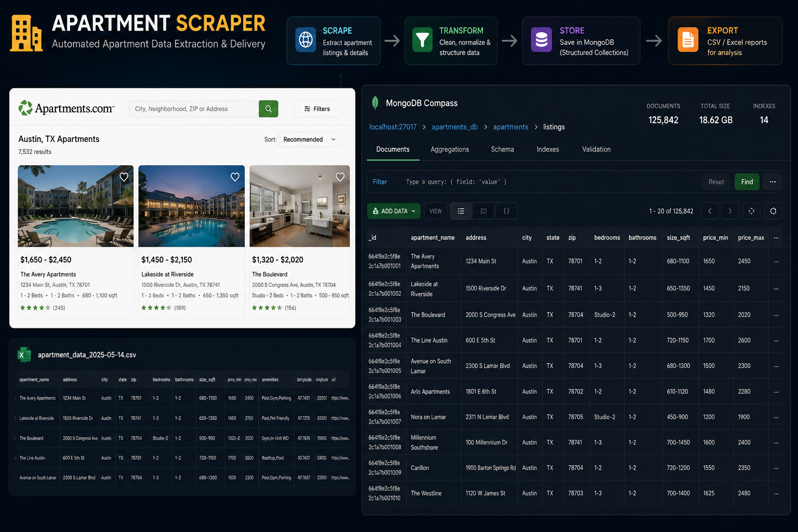Open the Filters button on Apartments.com
The image size is (798, 532).
pos(317,109)
